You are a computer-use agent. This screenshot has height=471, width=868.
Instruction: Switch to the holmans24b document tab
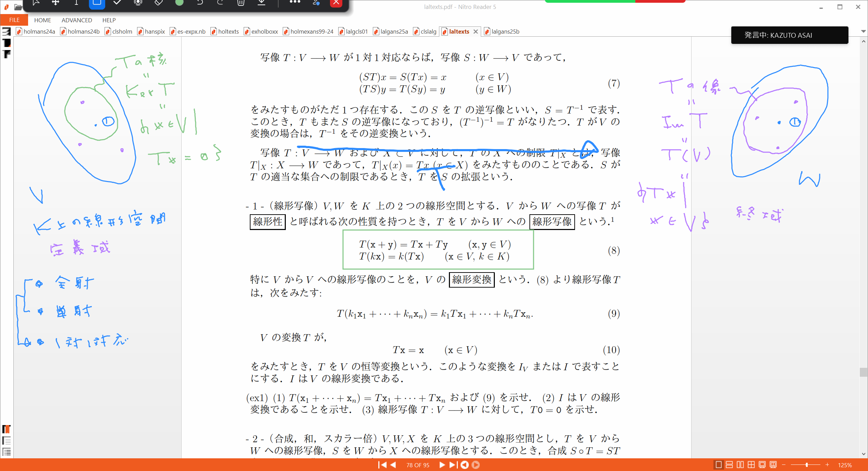80,32
